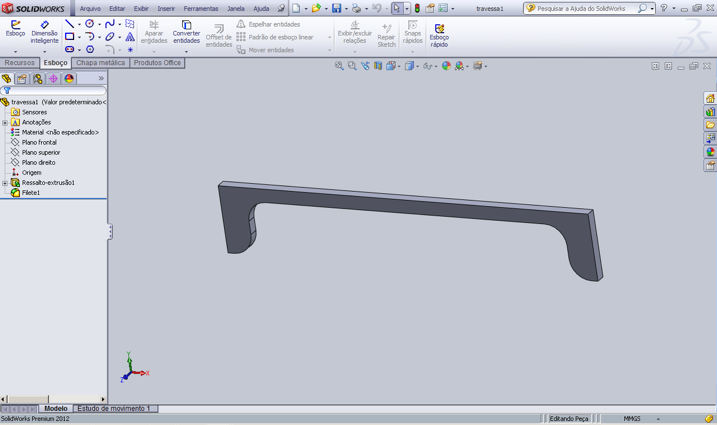Image resolution: width=717 pixels, height=425 pixels.
Task: Open the ConfigurationManager panel tab icon
Action: point(38,79)
